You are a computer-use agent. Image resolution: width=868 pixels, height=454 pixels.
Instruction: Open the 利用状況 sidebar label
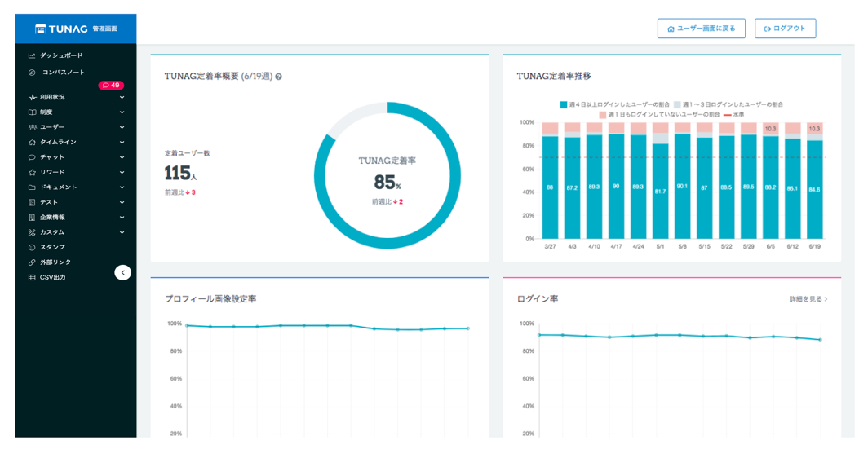[52, 97]
